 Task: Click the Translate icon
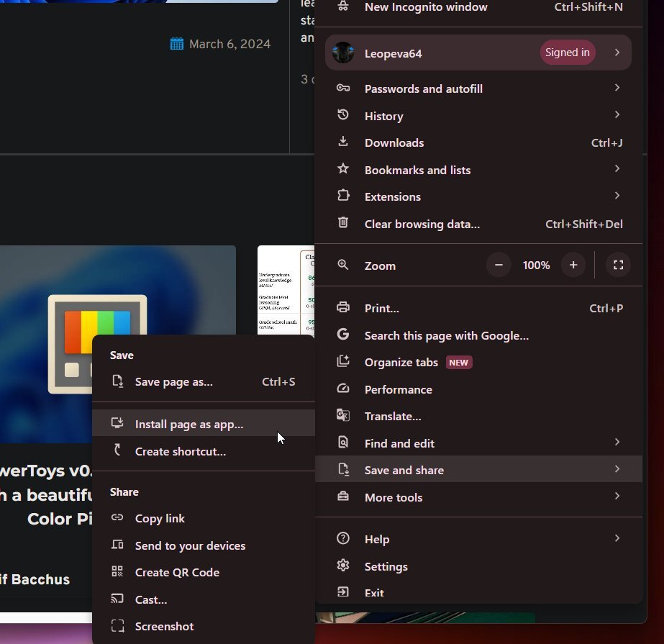(343, 415)
